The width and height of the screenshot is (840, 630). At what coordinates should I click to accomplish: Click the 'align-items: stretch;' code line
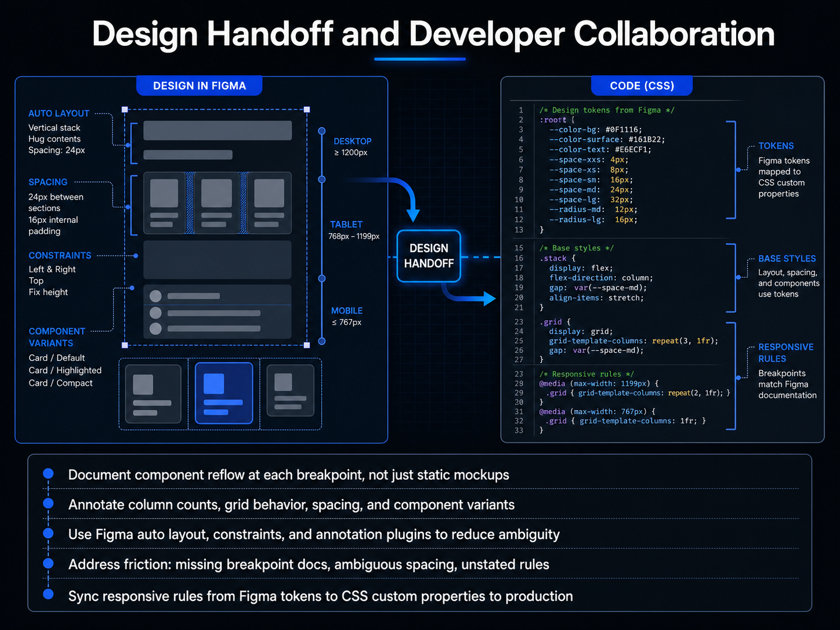(x=596, y=298)
